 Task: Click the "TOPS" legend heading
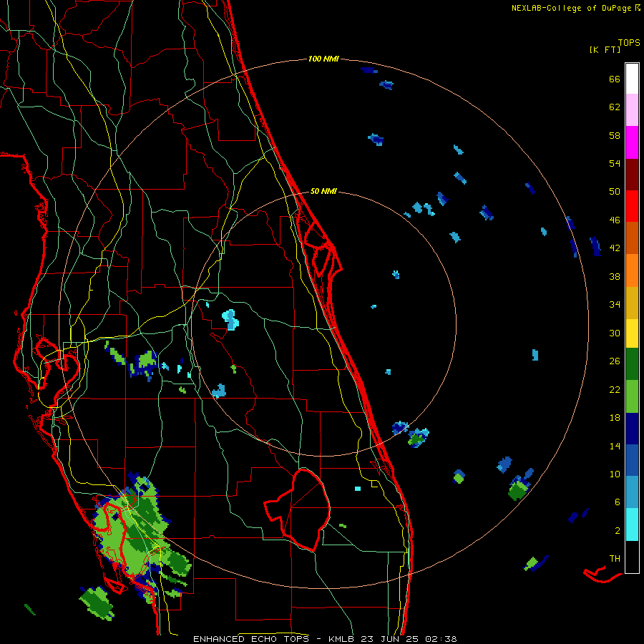(629, 43)
